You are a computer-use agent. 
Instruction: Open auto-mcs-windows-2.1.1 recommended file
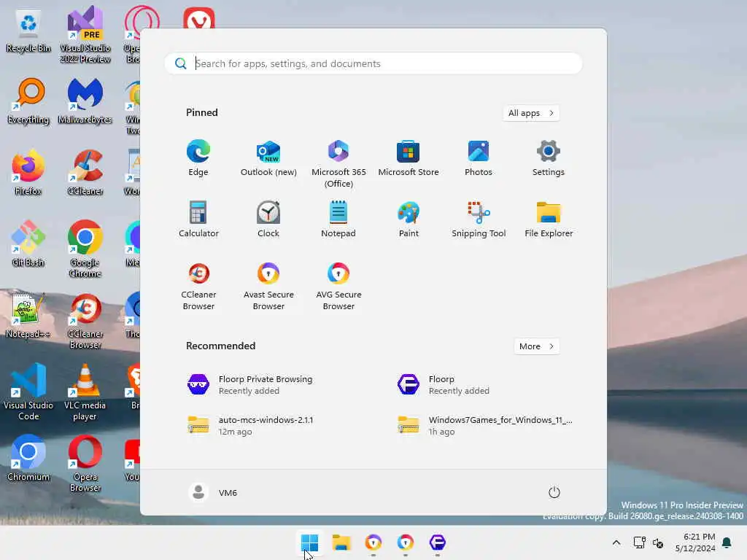251,425
